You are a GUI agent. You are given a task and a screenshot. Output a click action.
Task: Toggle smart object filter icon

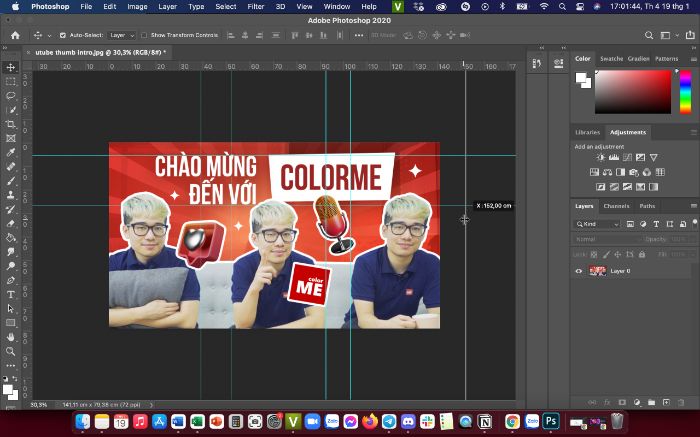[683, 224]
